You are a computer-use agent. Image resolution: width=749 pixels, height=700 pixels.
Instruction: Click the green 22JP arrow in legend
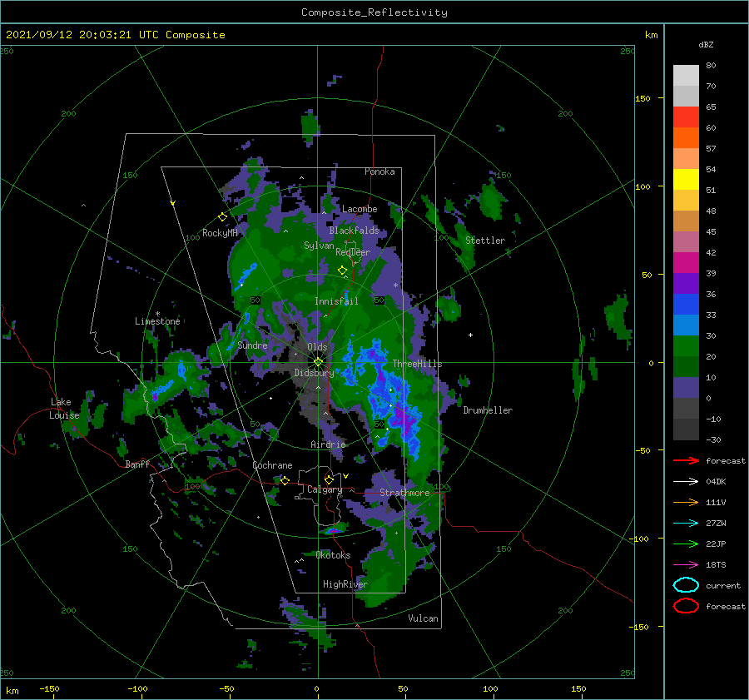[x=686, y=544]
